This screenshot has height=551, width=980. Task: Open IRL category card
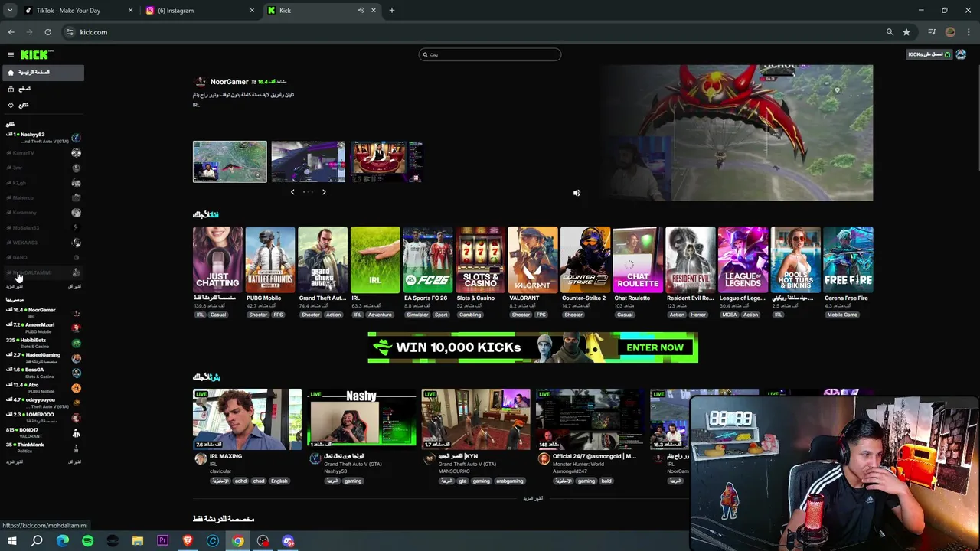[x=375, y=260]
